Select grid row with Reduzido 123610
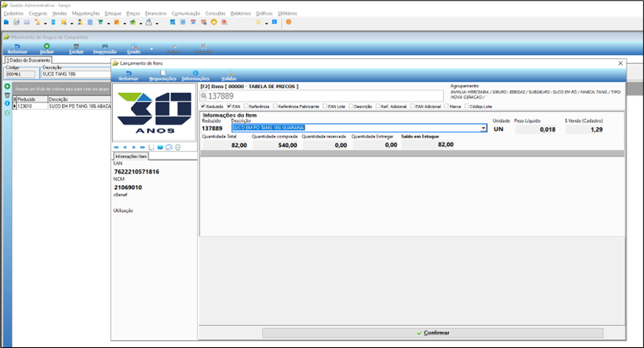 [x=62, y=106]
